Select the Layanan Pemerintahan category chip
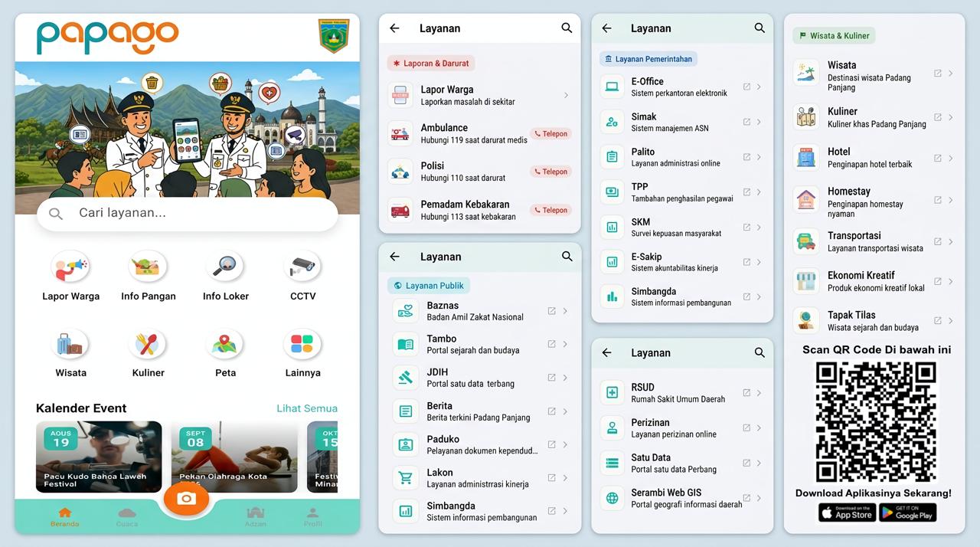The width and height of the screenshot is (980, 547). 648,59
